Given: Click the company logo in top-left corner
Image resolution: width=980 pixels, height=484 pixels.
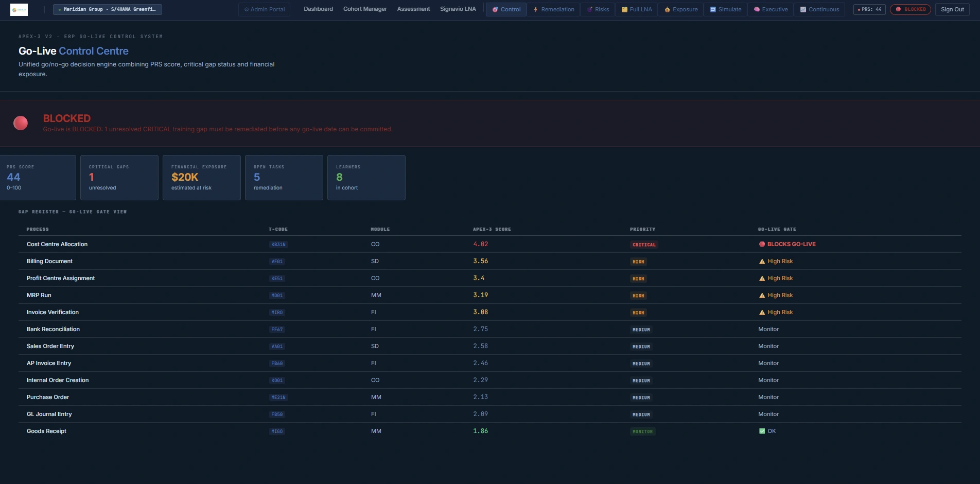Looking at the screenshot, I should pyautogui.click(x=19, y=9).
